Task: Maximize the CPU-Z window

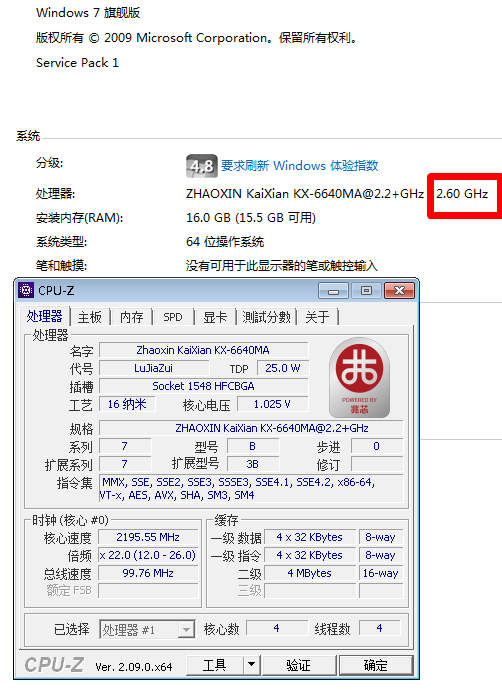Action: pyautogui.click(x=366, y=291)
